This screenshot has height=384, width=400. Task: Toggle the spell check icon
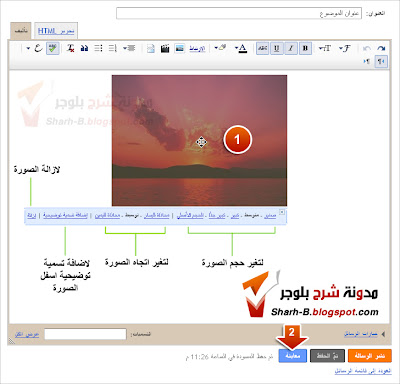(53, 48)
